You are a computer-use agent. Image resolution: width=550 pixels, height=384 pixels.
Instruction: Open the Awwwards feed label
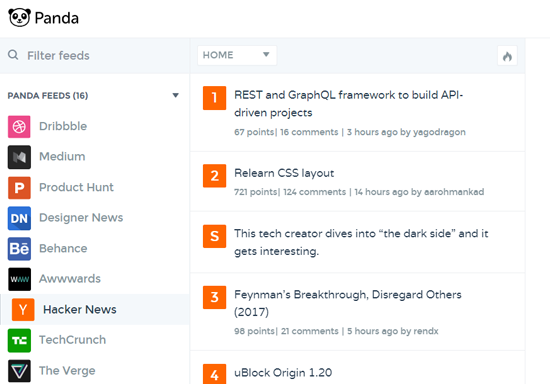[x=70, y=279]
